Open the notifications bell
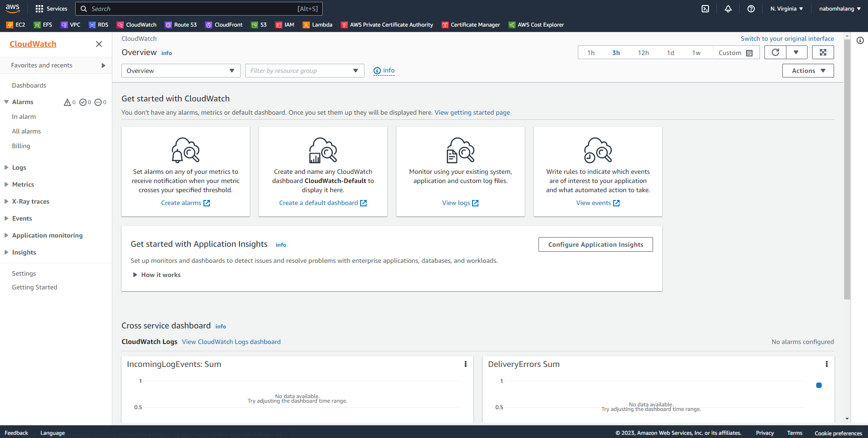 click(728, 9)
